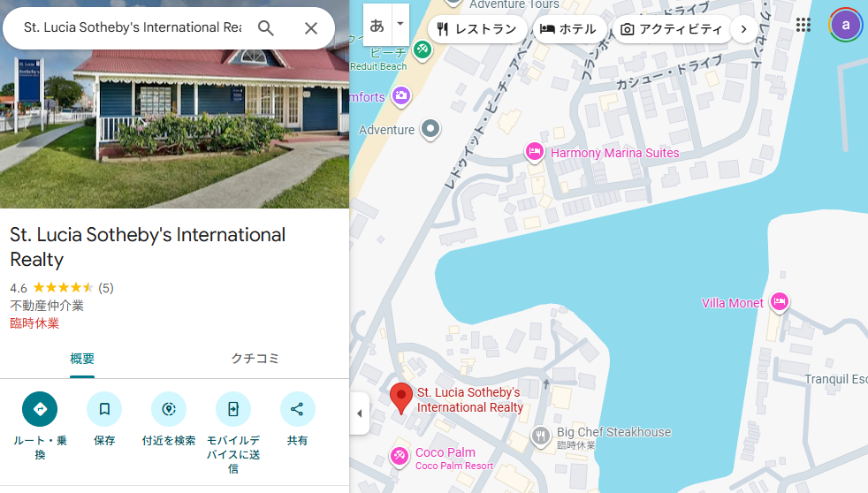Click the Reduit Beach green marker
The width and height of the screenshot is (868, 493).
[x=423, y=49]
